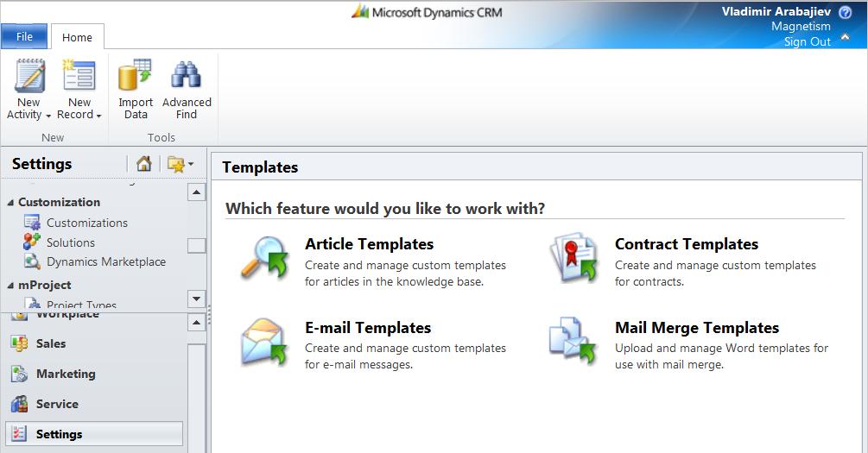Viewport: 868px width, 453px height.
Task: Open the Mail Merge Templates link
Action: 697,327
